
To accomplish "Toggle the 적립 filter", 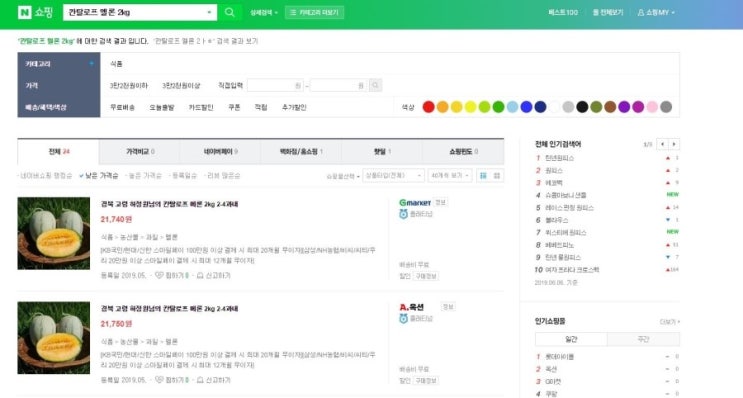I will click(x=261, y=108).
